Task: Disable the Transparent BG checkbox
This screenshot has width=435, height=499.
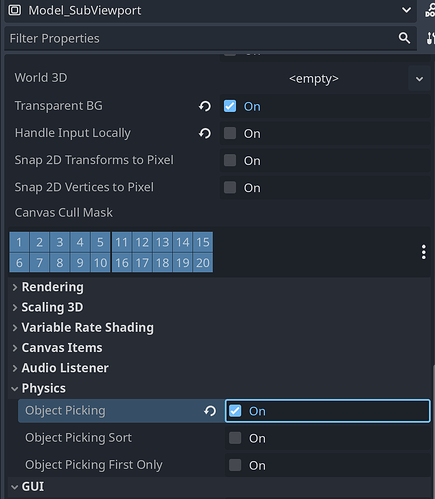Action: click(x=230, y=106)
